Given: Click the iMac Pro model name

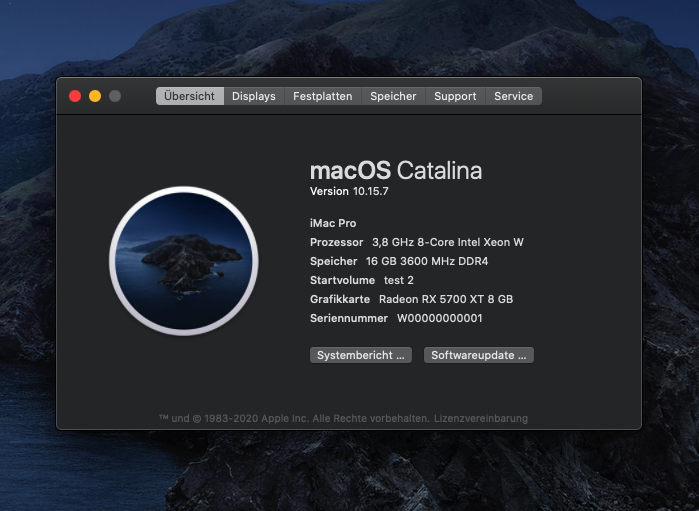Looking at the screenshot, I should click(x=333, y=223).
